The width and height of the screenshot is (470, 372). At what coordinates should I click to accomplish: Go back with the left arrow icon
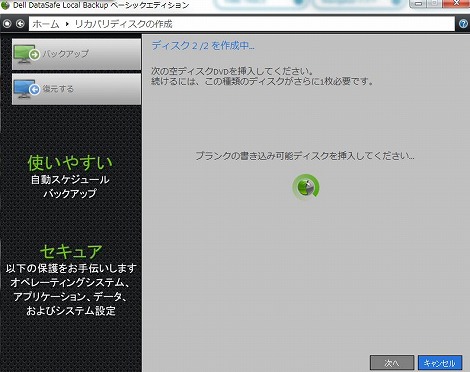click(20, 24)
